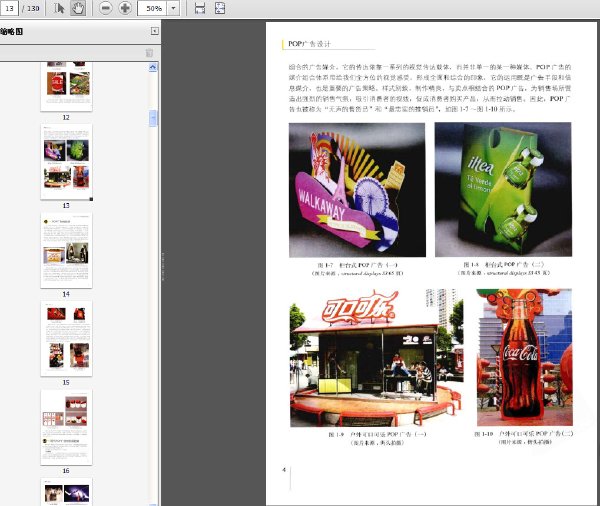Activate the Hand pan tool
This screenshot has width=600, height=506.
point(78,8)
